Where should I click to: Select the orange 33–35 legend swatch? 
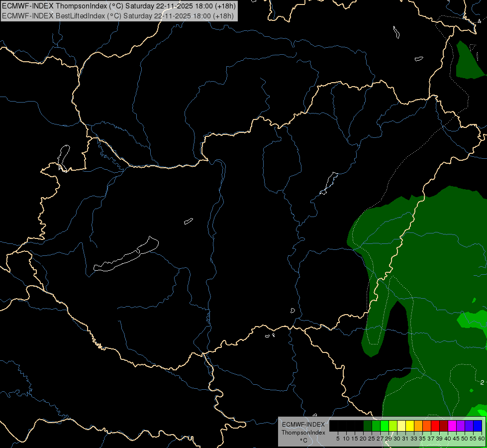pos(418,426)
